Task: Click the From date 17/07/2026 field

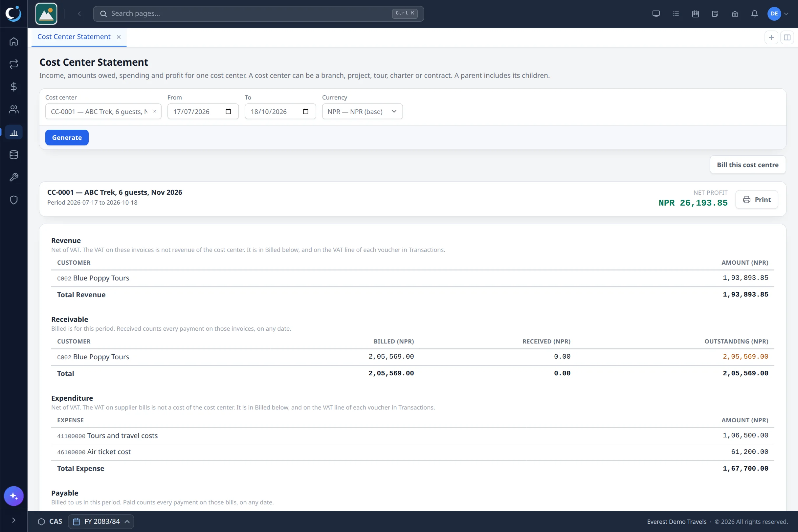Action: 203,111
